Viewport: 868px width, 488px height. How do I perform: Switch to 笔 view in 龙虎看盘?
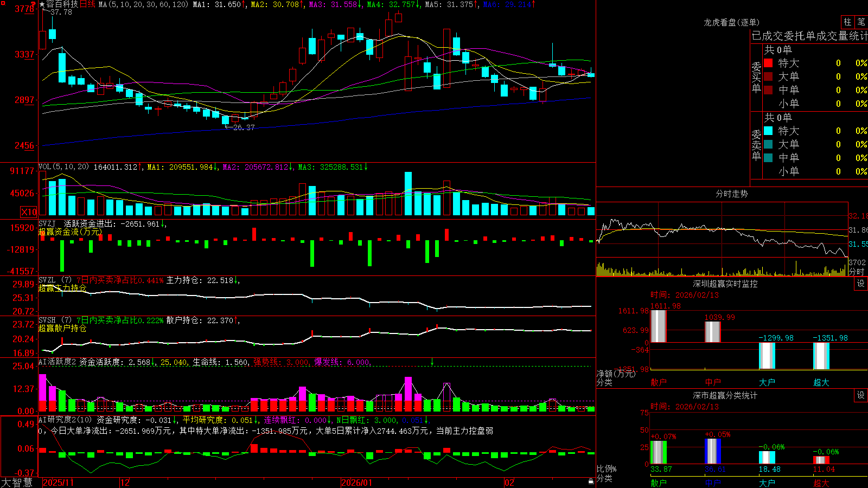point(861,22)
